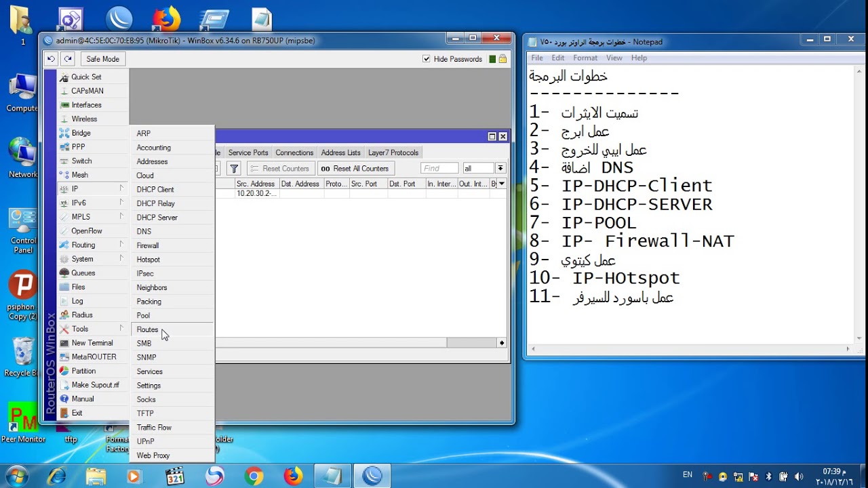
Task: Click the Reset All Counters button
Action: point(355,169)
